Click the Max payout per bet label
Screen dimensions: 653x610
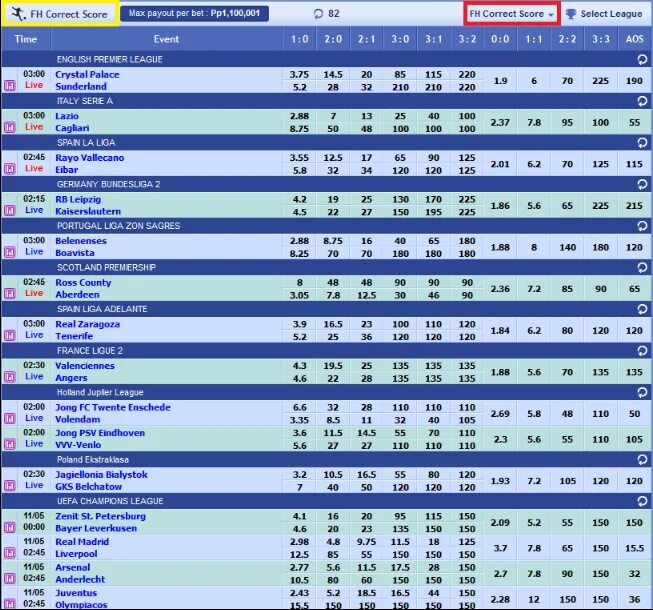point(194,13)
